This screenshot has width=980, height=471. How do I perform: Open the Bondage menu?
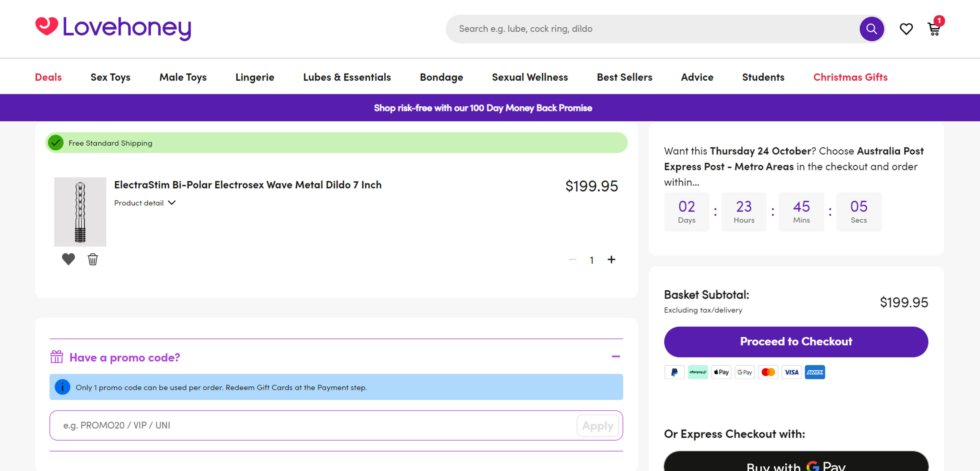click(441, 77)
